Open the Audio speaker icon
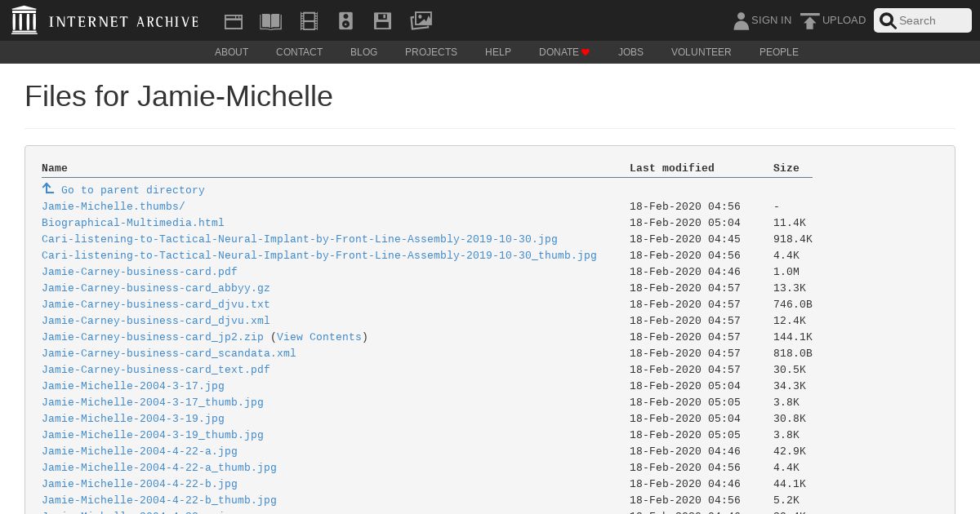 pyautogui.click(x=345, y=21)
